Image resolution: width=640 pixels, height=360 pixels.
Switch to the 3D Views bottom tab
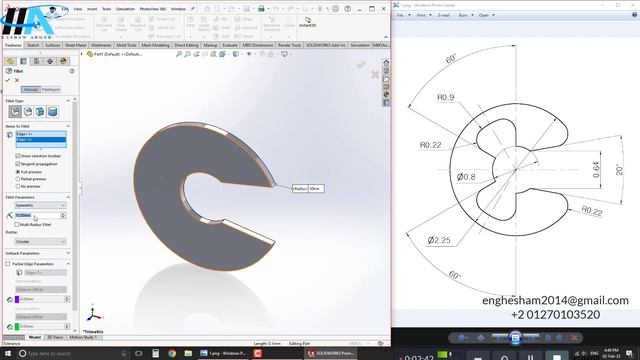(55, 337)
